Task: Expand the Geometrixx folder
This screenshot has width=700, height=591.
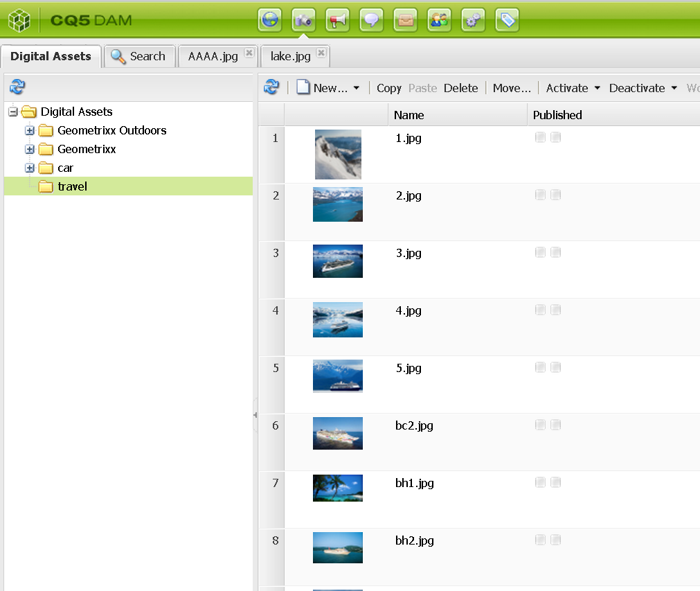Action: tap(30, 149)
